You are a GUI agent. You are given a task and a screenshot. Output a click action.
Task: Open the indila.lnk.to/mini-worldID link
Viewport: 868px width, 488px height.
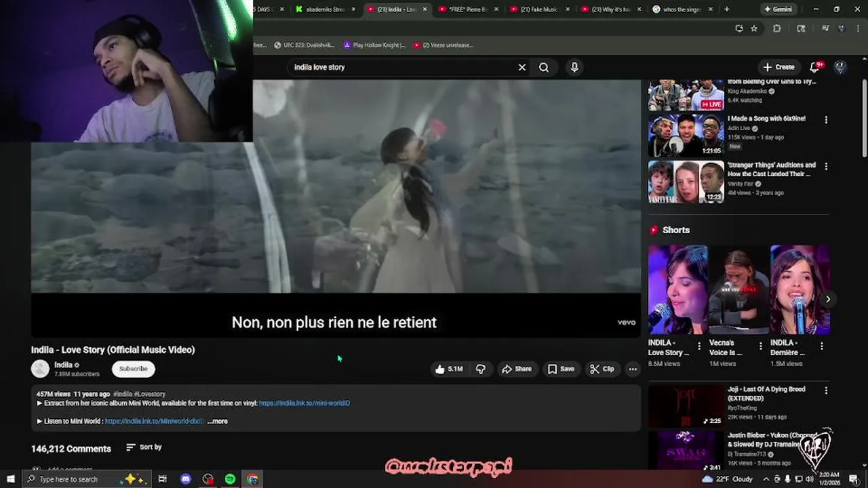tap(304, 403)
